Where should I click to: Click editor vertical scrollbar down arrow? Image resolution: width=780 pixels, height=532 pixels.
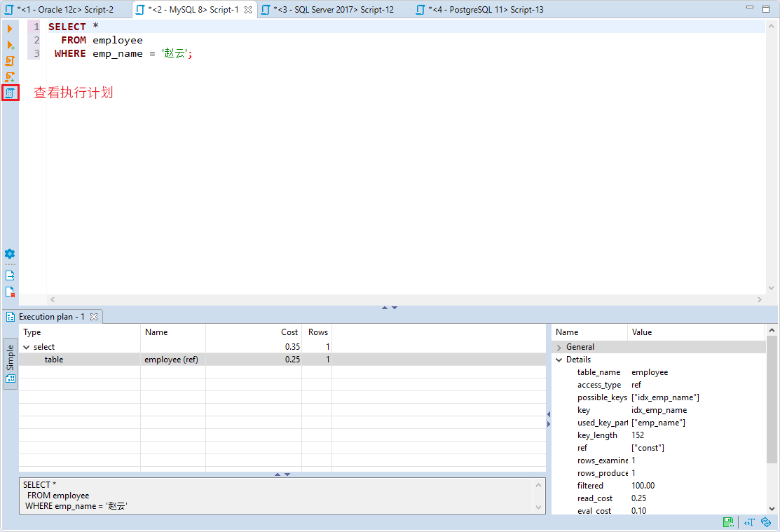pos(771,288)
